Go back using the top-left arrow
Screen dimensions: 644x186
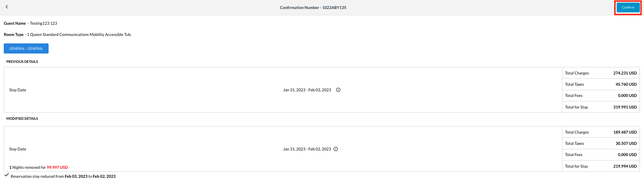coord(7,7)
